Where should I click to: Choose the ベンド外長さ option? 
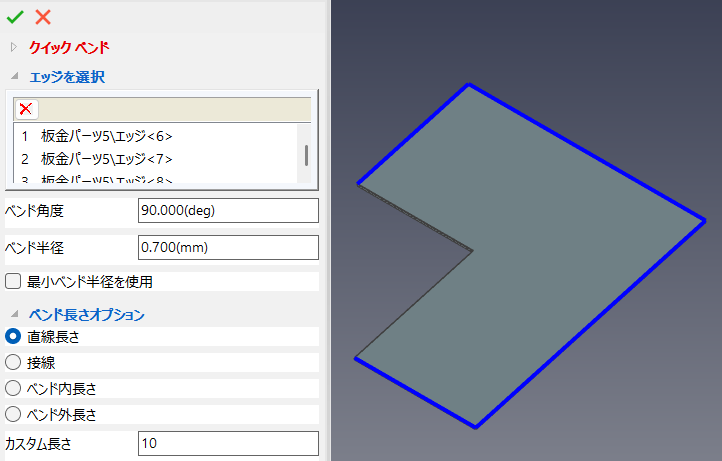click(14, 413)
